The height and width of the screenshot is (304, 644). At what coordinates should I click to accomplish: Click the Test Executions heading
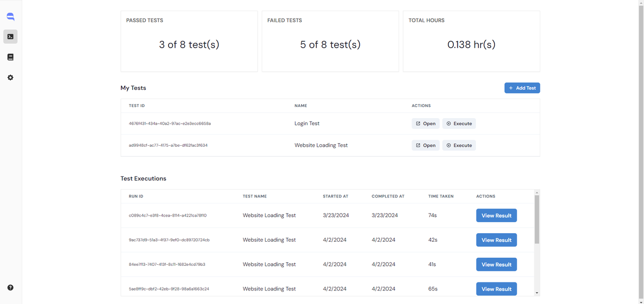143,178
